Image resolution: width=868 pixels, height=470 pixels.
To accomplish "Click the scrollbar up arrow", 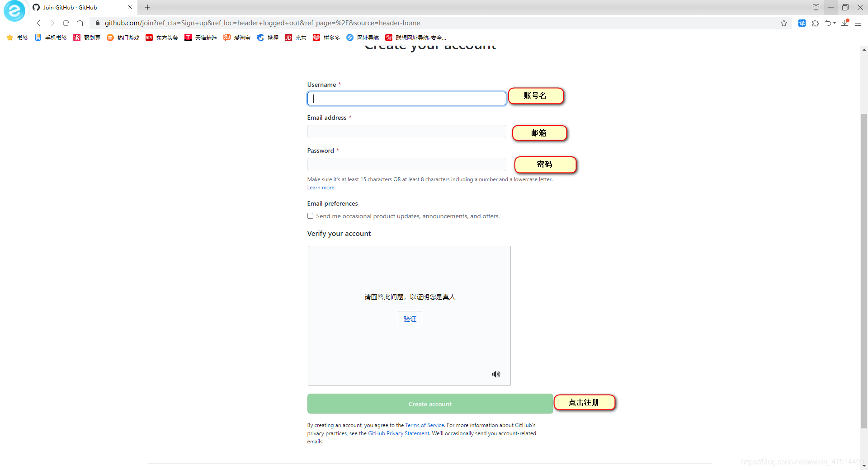I will [x=864, y=50].
